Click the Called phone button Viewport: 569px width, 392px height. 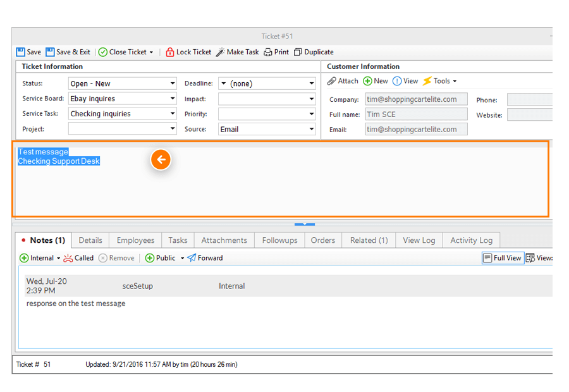78,258
